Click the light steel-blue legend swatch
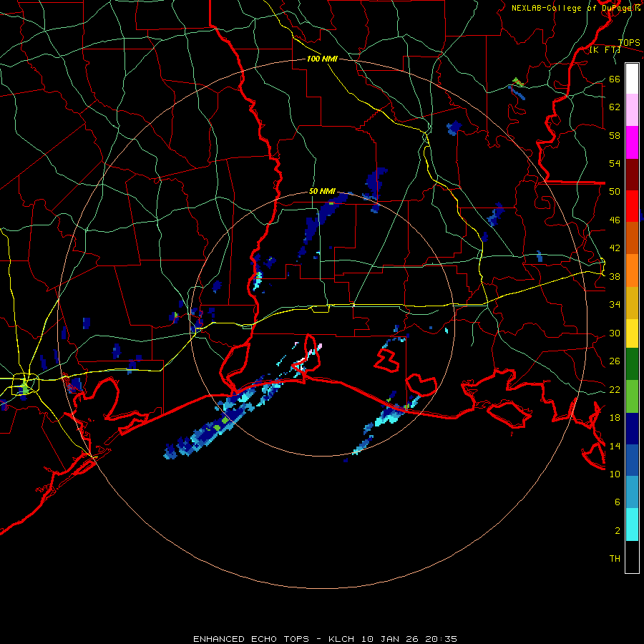This screenshot has height=644, width=644. (x=632, y=492)
